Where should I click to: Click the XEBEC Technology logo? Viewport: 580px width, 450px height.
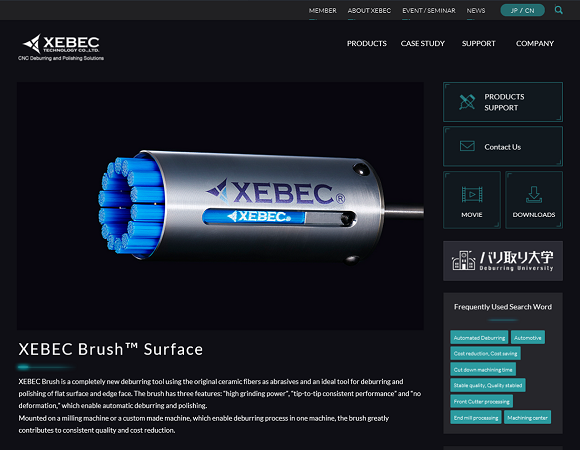(x=61, y=47)
